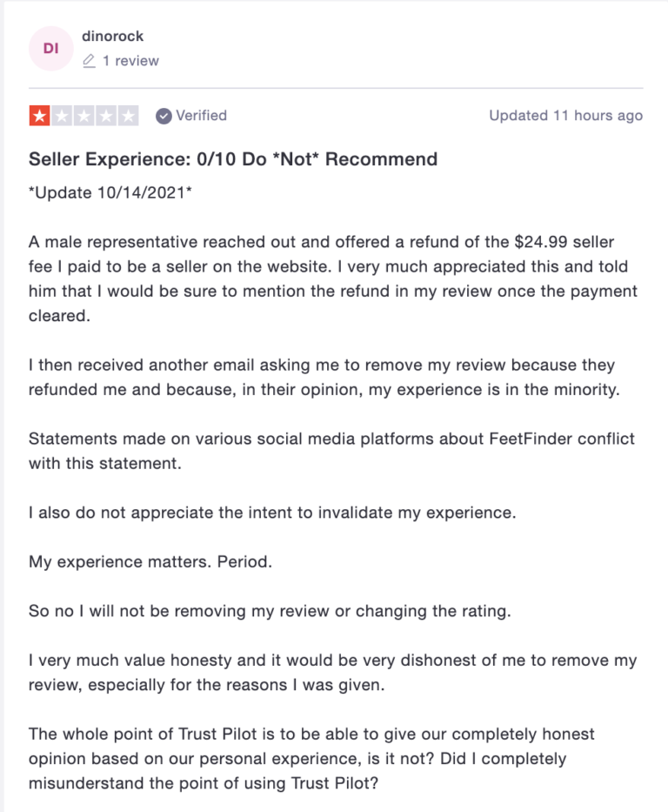Click the "*Update 10/14/2021*" line
This screenshot has height=812, width=668.
111,192
